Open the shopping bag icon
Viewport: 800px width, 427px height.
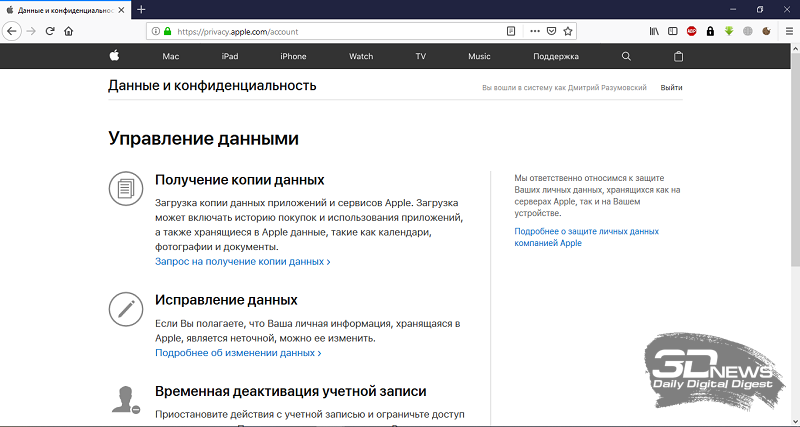coord(678,56)
